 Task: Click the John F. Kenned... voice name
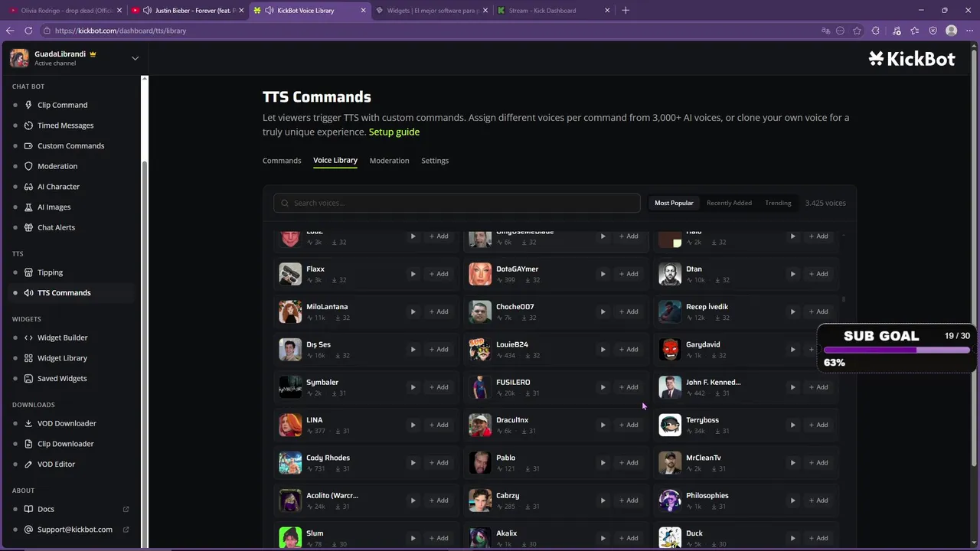[x=713, y=382]
